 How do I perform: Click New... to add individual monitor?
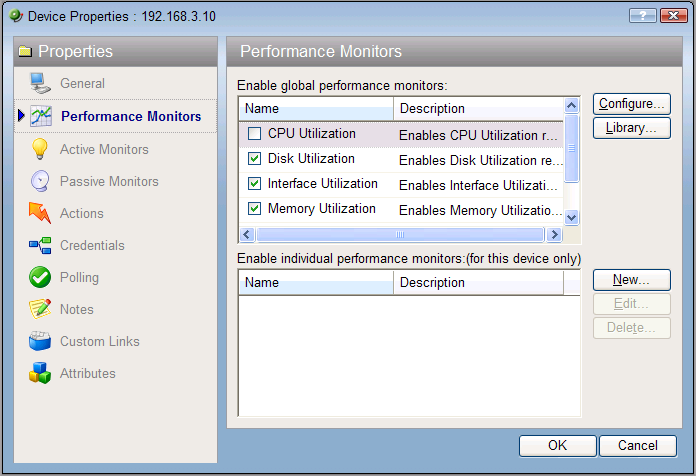coord(631,280)
